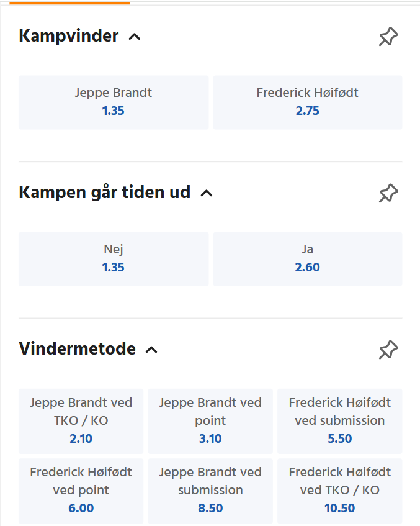Image resolution: width=420 pixels, height=526 pixels.
Task: Select Ja at odds 2.60
Action: pyautogui.click(x=307, y=258)
